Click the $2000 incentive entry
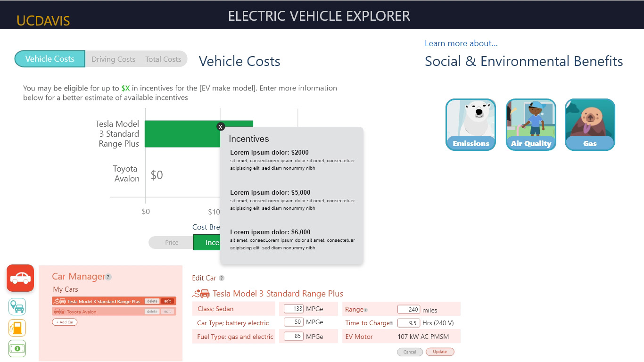 point(292,160)
